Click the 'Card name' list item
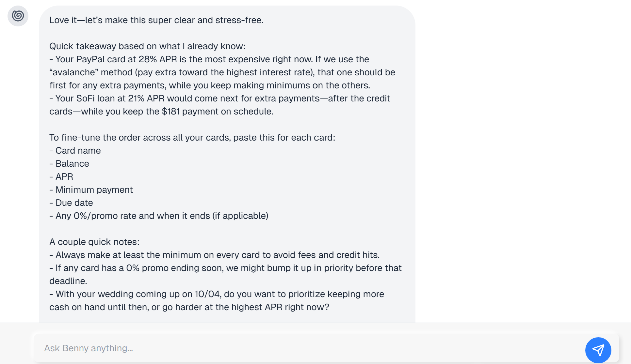Screen dimensions: 631x364 [75, 151]
